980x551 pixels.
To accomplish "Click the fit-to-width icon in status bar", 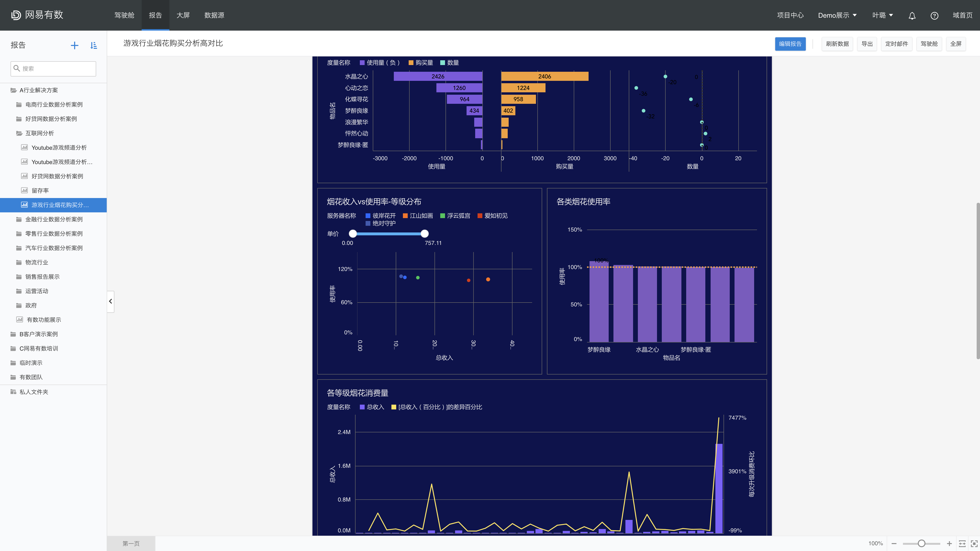I will point(962,543).
